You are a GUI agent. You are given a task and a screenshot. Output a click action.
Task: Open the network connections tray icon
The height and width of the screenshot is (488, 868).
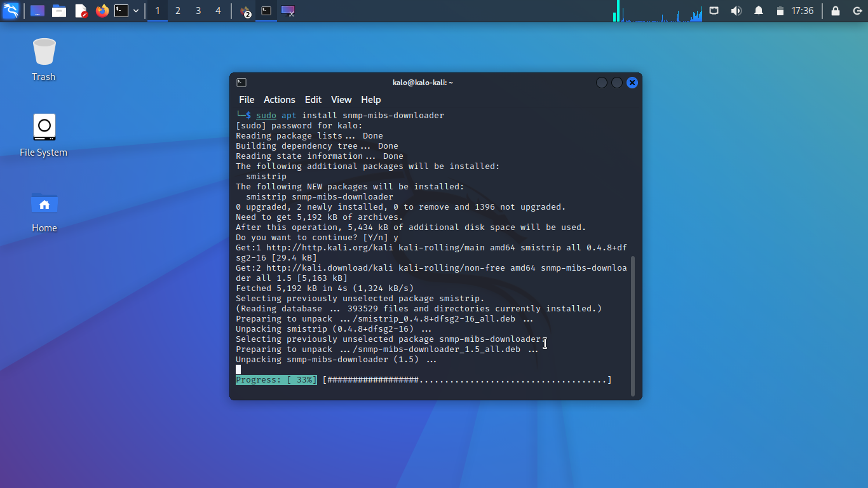coord(714,11)
